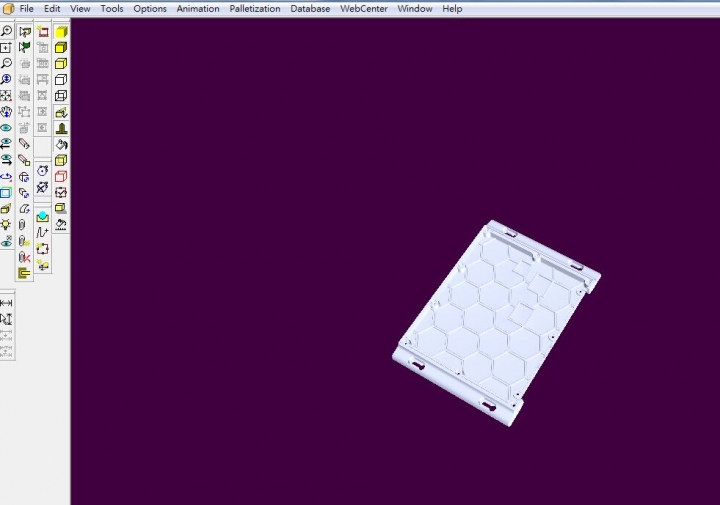Click the white hexagon-patterned 3D tray model
720x505 pixels.
tap(495, 320)
